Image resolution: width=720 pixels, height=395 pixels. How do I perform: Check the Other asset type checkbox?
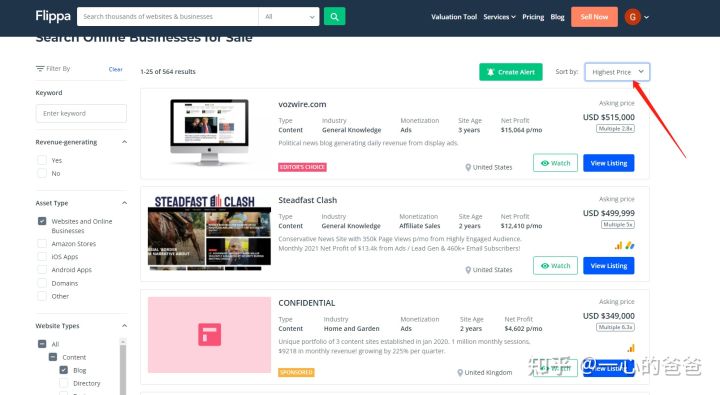42,296
